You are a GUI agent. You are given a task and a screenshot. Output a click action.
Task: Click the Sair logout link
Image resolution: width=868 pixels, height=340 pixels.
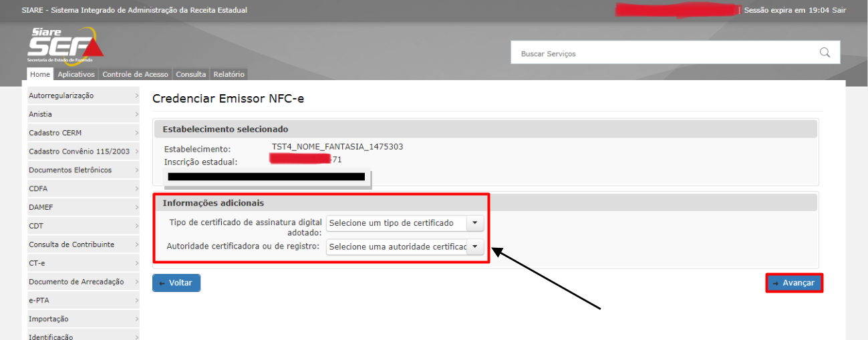tap(839, 10)
